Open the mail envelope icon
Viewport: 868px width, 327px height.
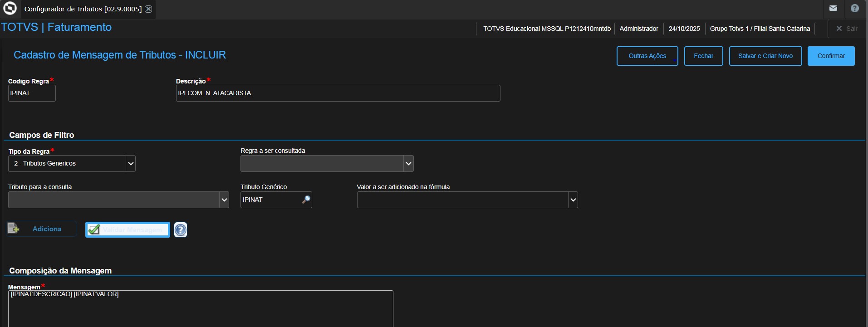(x=833, y=8)
